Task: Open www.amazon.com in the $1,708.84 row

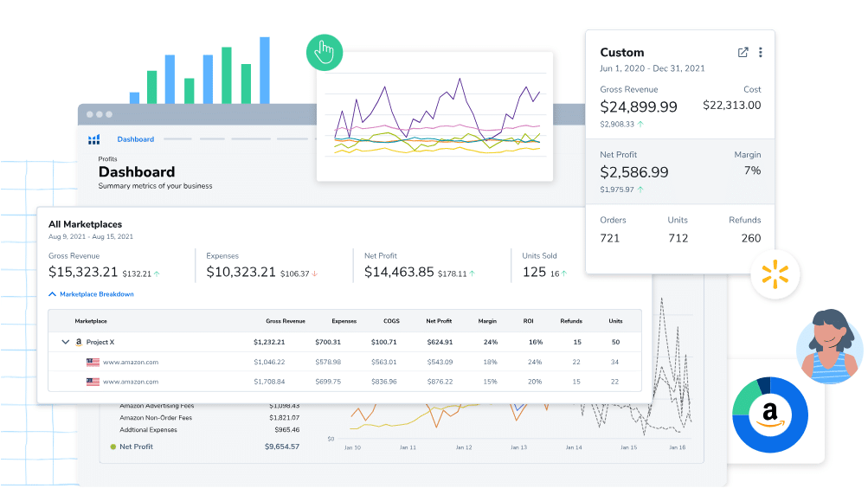Action: pos(131,382)
